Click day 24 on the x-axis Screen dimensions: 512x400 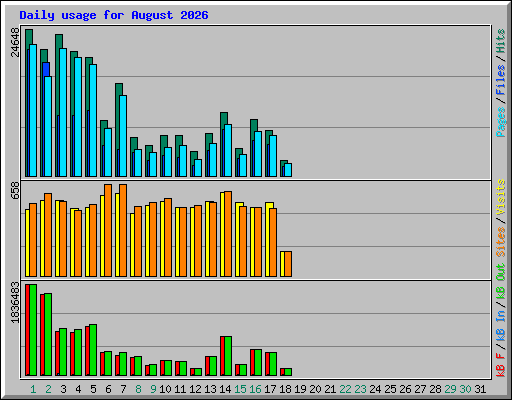point(375,389)
